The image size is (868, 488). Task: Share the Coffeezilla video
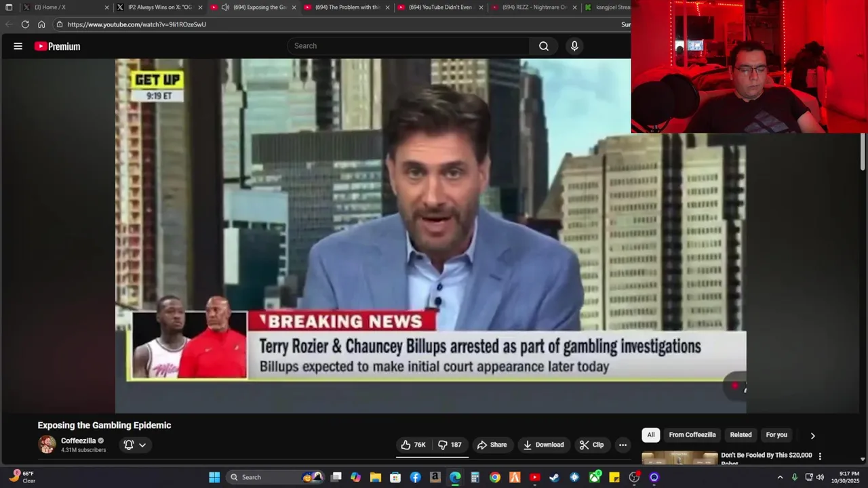tap(492, 445)
